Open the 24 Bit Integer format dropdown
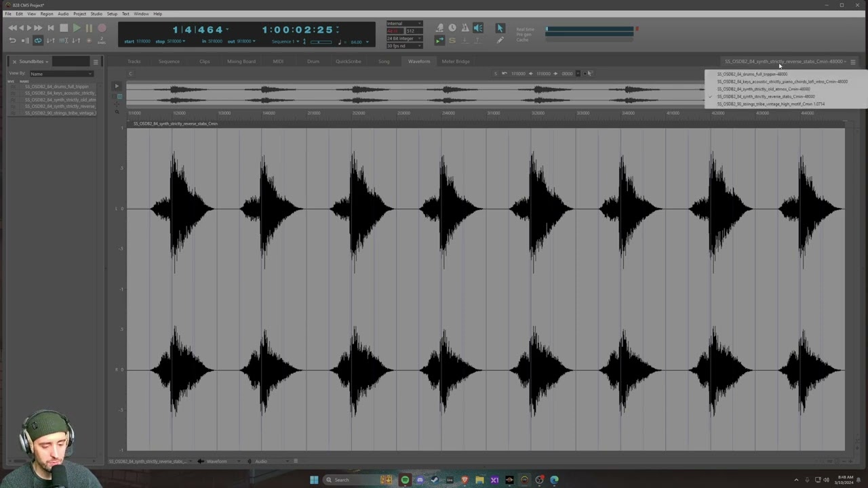 404,39
